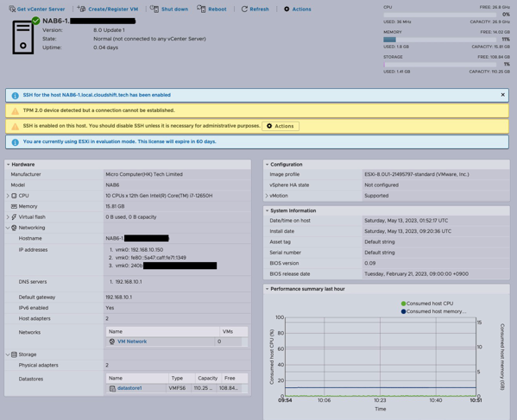Click warning icon in TPM 2.0 banner
Screen dimensions: 517x420
[x=15, y=111]
